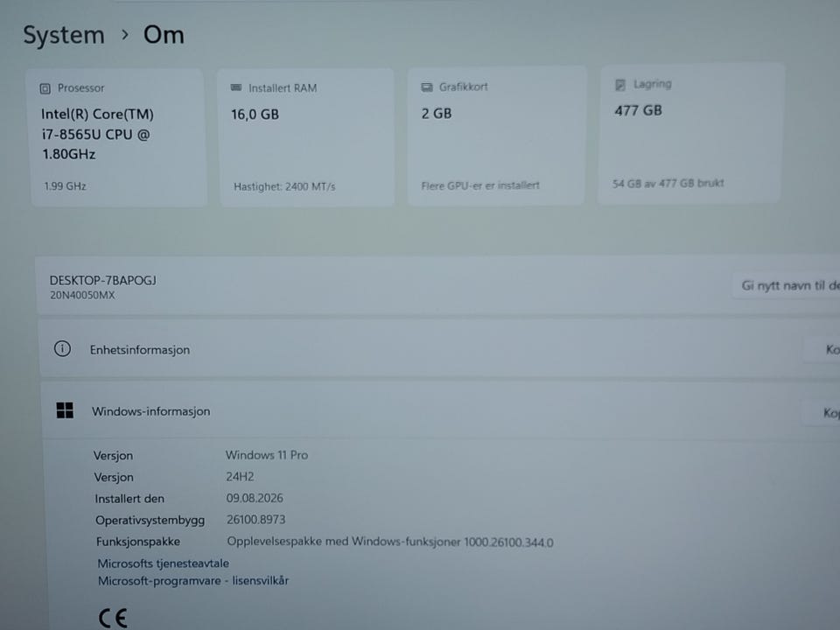
Task: Open the Installert RAM card
Action: point(307,137)
